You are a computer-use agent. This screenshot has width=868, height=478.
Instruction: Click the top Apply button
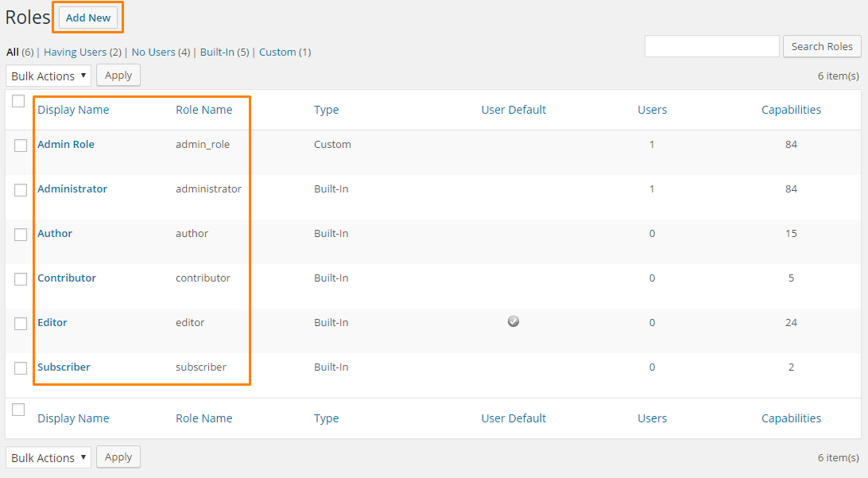(x=118, y=76)
